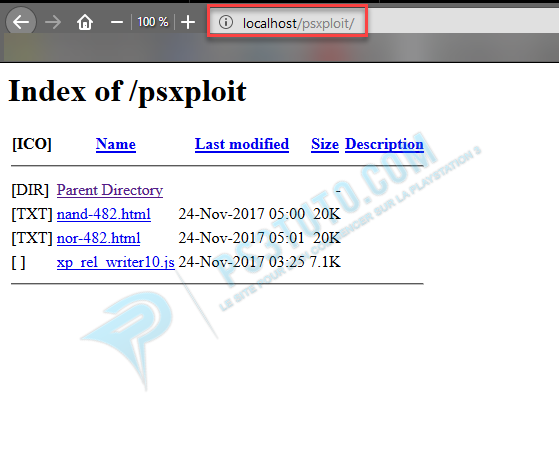Sort listing by Description column
This screenshot has height=455, width=559.
(x=384, y=144)
